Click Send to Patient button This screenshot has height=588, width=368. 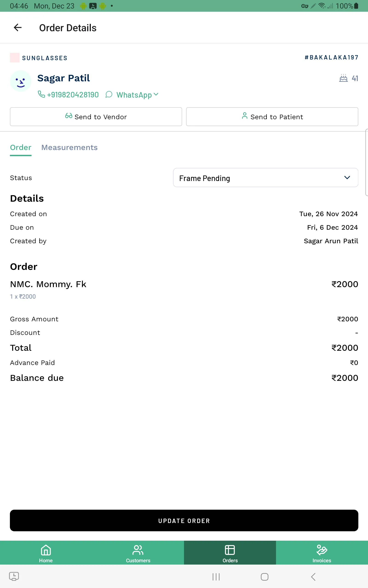[272, 117]
